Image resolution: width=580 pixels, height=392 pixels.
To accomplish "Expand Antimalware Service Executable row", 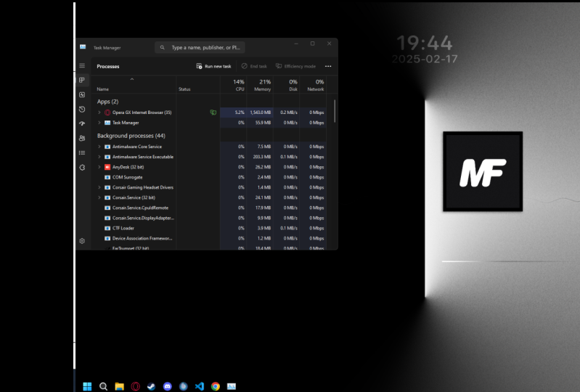I will (99, 157).
